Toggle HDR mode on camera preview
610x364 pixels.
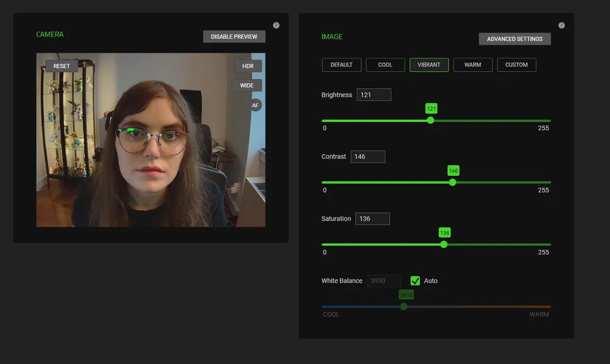point(248,66)
